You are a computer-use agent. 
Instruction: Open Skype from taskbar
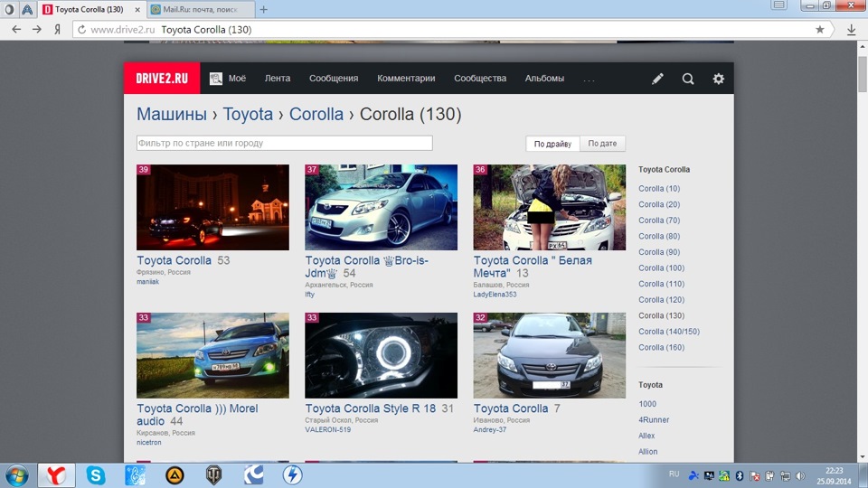(x=95, y=475)
